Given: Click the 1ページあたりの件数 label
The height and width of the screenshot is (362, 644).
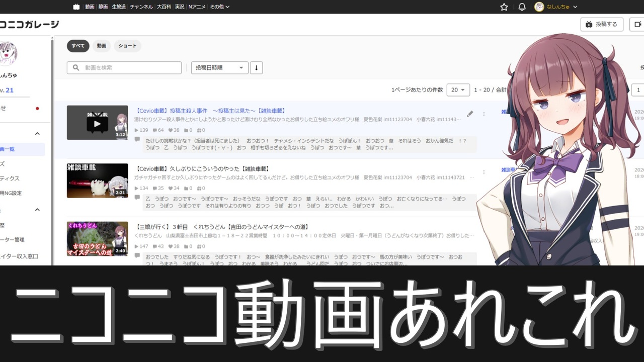Looking at the screenshot, I should (417, 90).
